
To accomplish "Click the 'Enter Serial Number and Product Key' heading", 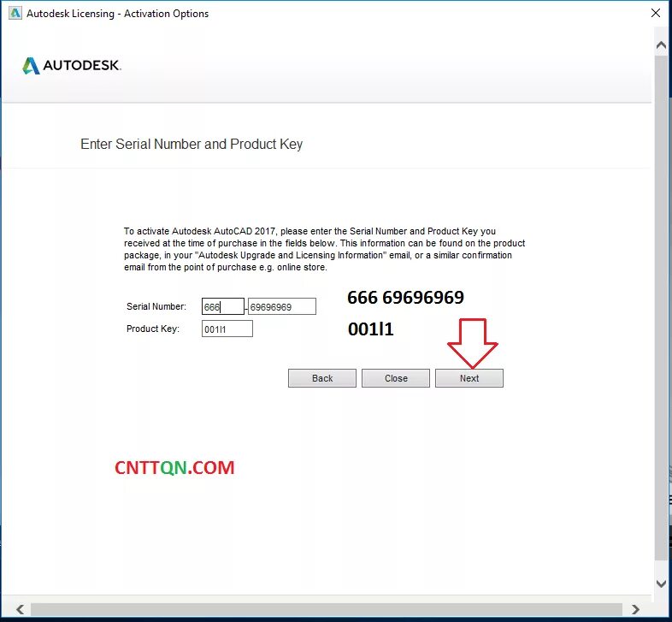I will (192, 144).
